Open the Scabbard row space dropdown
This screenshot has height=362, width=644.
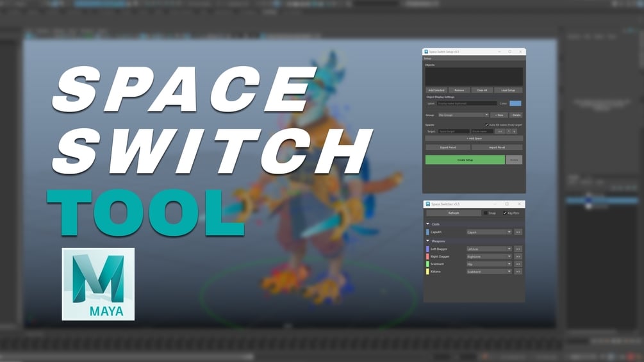(489, 264)
